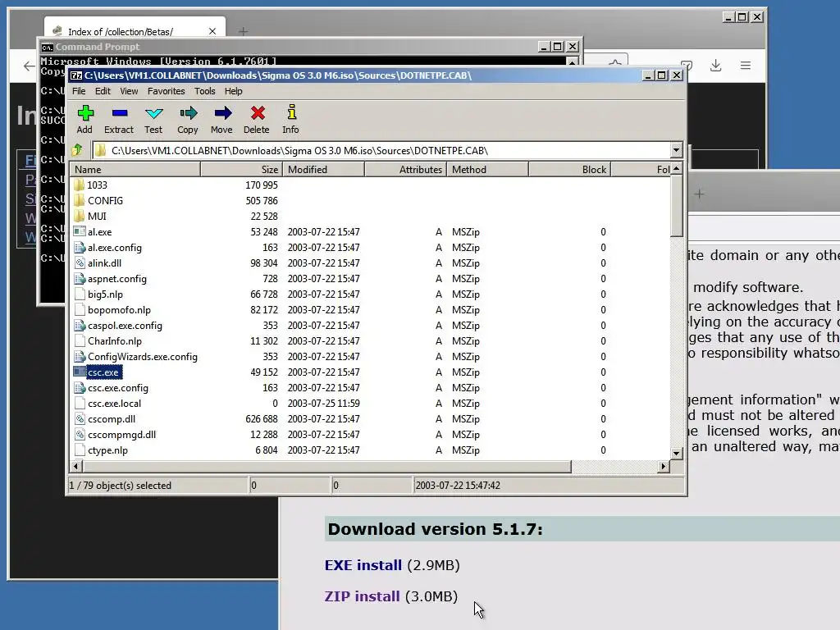Click the Copy toolbar icon

click(188, 113)
